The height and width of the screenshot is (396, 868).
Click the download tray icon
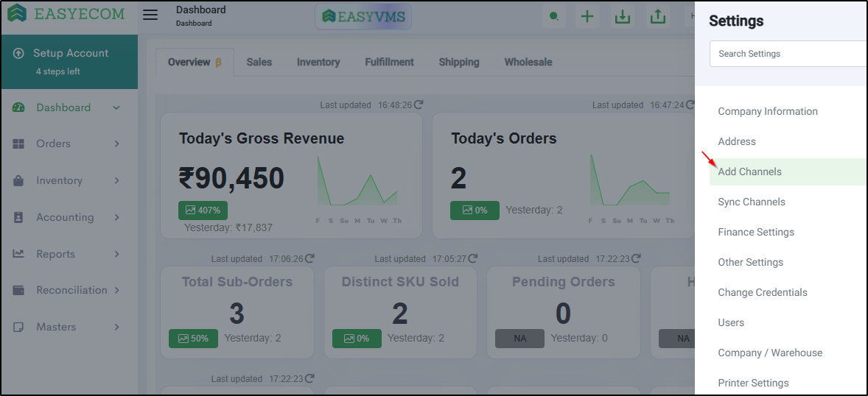(x=623, y=17)
